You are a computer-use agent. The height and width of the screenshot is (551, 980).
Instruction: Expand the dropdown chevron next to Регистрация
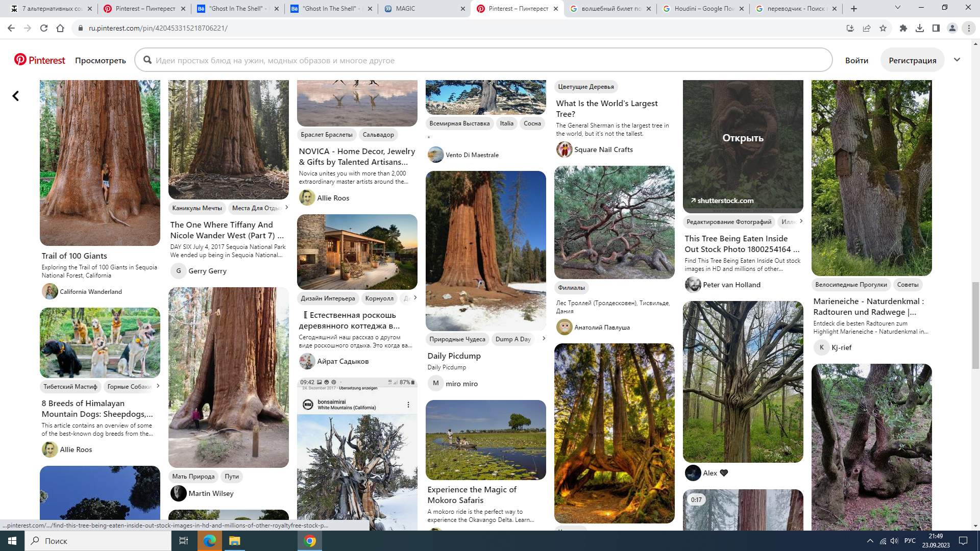(957, 60)
